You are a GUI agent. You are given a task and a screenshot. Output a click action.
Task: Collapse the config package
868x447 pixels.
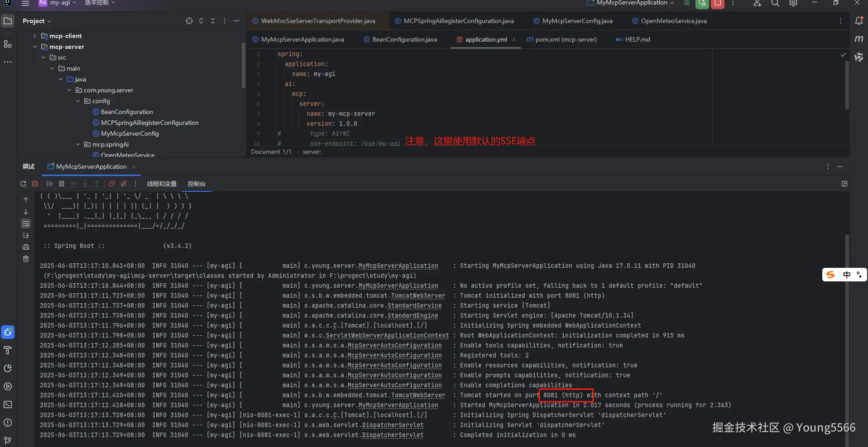point(78,101)
